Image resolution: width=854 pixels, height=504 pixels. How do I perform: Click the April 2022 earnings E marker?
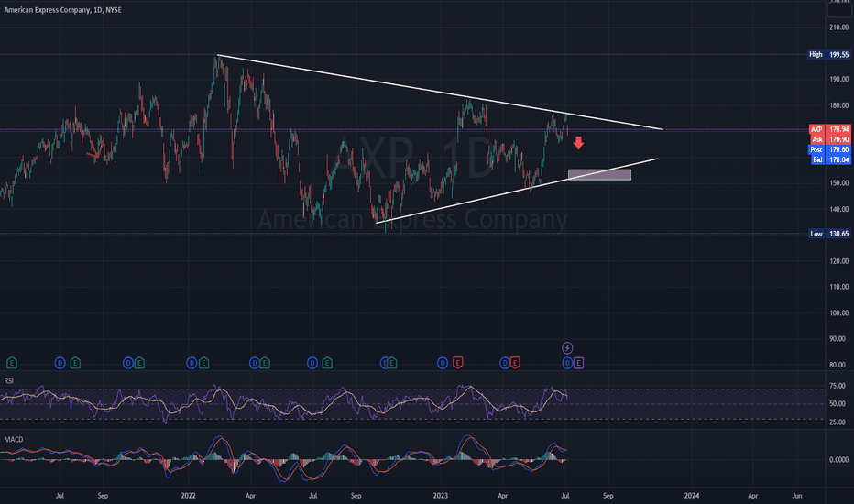point(265,363)
